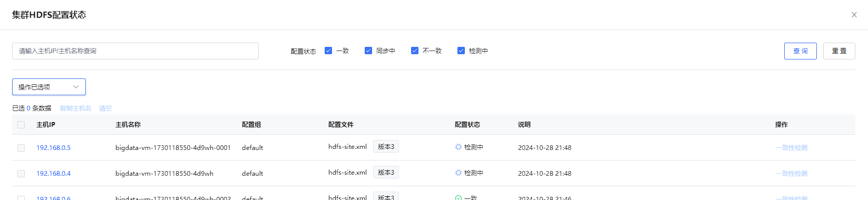Uncheck the 检测中 status filter
868x200 pixels.
click(461, 51)
